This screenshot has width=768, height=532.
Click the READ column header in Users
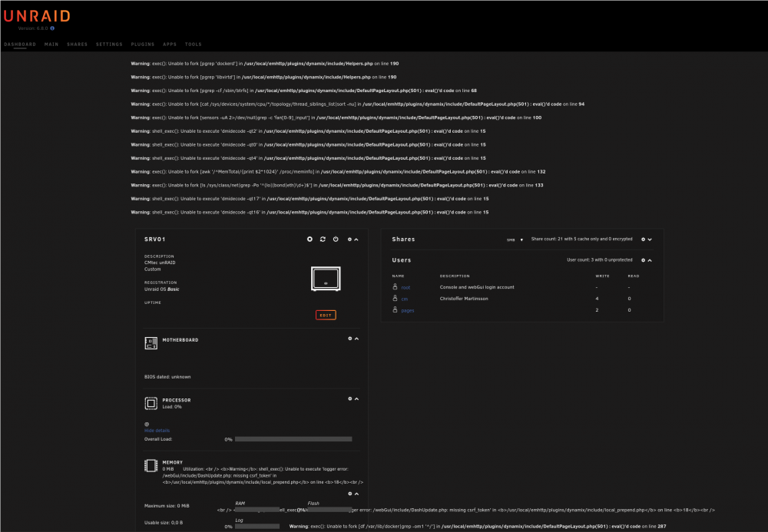634,276
